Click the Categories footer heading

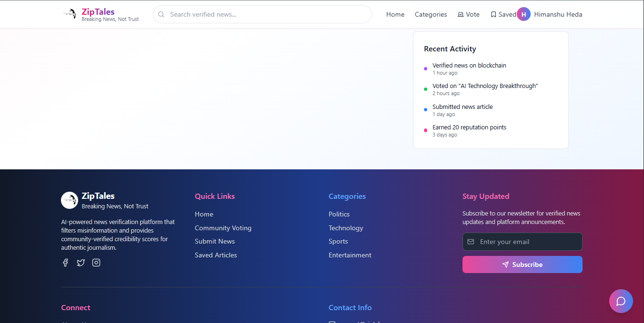(x=347, y=196)
